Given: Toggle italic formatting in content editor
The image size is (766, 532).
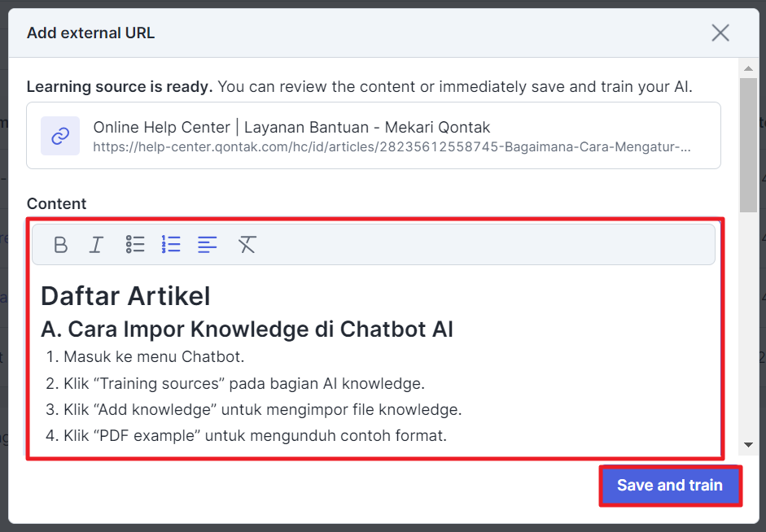Looking at the screenshot, I should pos(97,244).
